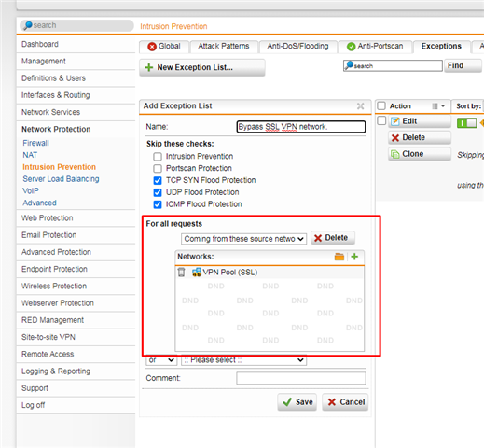
Task: Open the folder icon in Networks header
Action: [339, 257]
